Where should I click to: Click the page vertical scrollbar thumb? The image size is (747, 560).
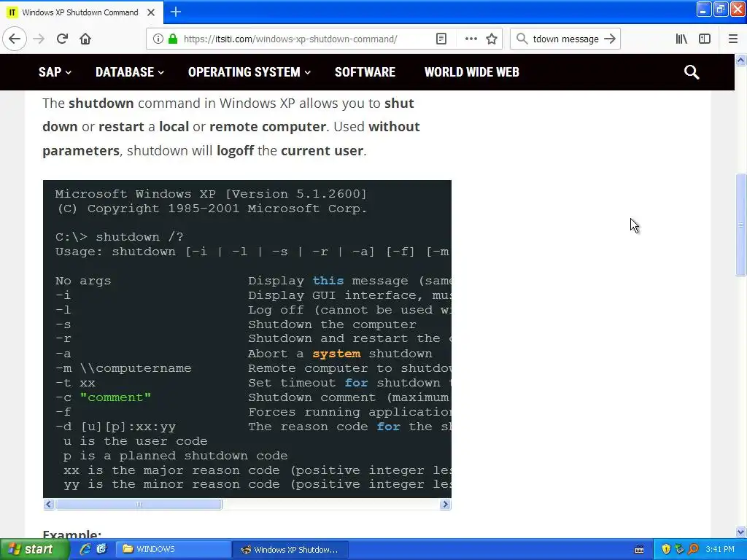click(740, 225)
